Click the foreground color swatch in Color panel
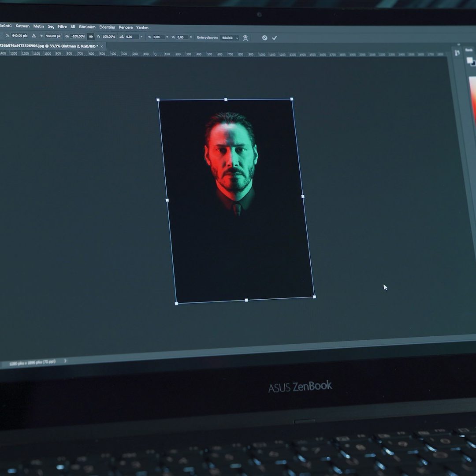This screenshot has height=476, width=476. click(x=469, y=60)
